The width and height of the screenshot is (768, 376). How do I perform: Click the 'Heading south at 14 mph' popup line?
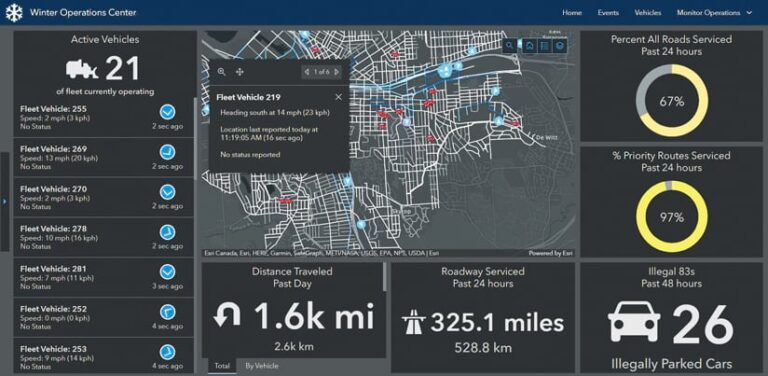pyautogui.click(x=275, y=113)
